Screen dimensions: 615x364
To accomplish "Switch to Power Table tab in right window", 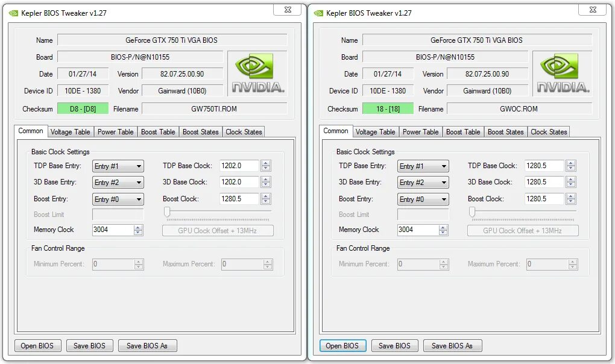I will coord(420,132).
